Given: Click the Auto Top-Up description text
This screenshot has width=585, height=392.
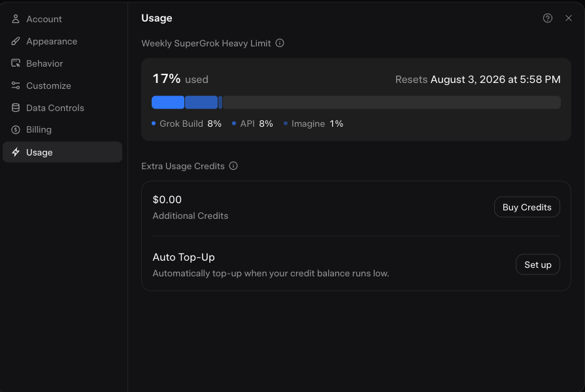Looking at the screenshot, I should pyautogui.click(x=271, y=273).
